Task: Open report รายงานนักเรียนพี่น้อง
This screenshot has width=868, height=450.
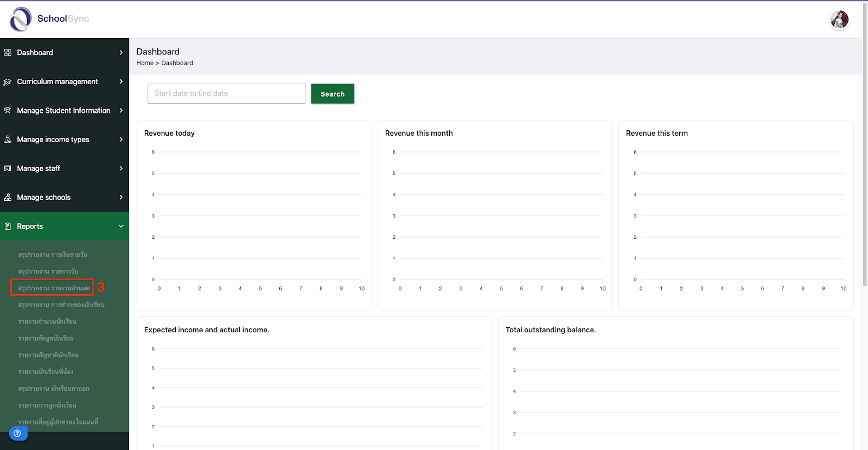Action: (46, 372)
